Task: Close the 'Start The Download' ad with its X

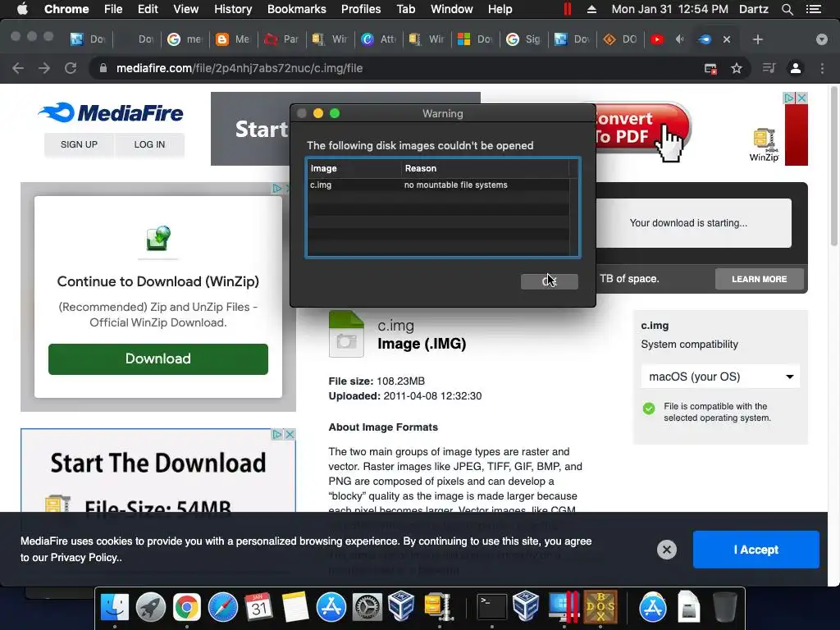Action: [x=290, y=434]
